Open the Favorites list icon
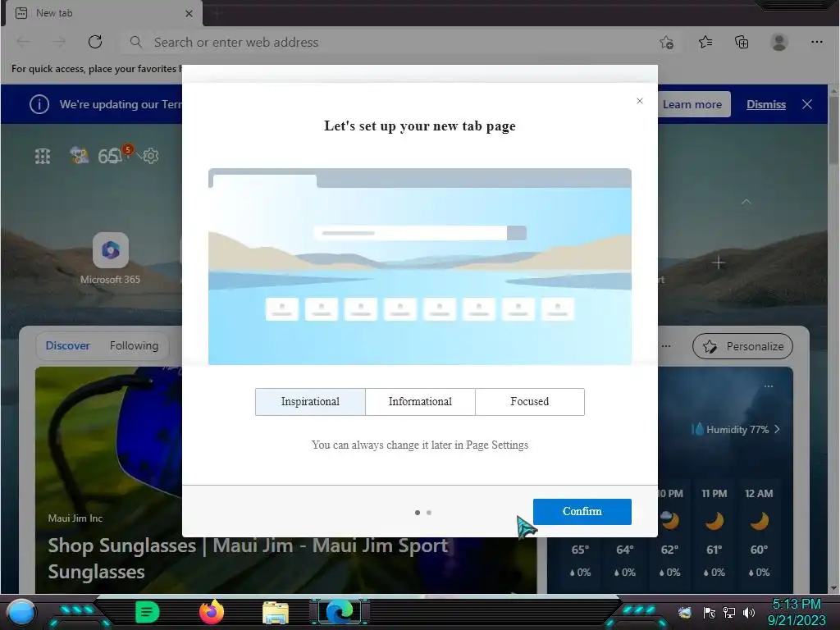Screen dimensions: 840x630 (705, 42)
